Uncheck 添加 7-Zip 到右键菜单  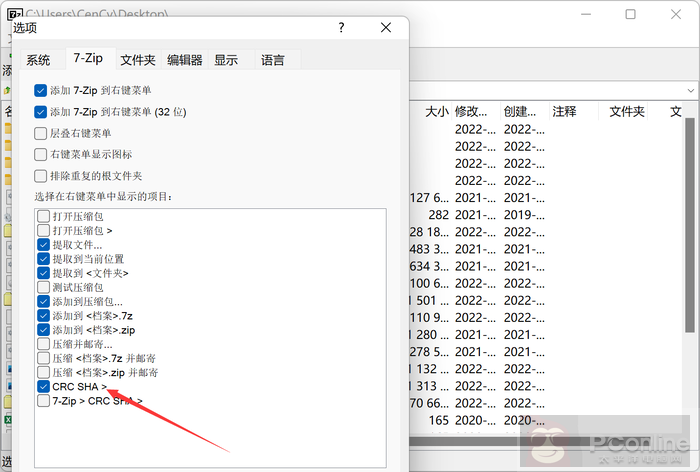point(41,90)
